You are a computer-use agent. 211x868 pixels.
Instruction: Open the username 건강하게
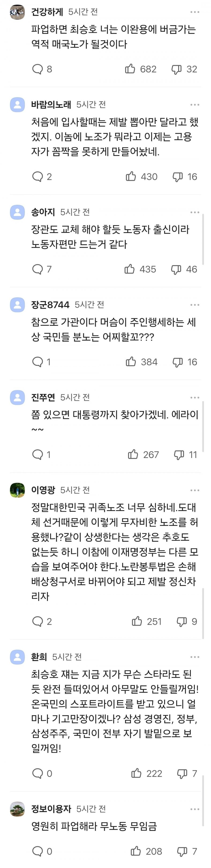(x=47, y=12)
